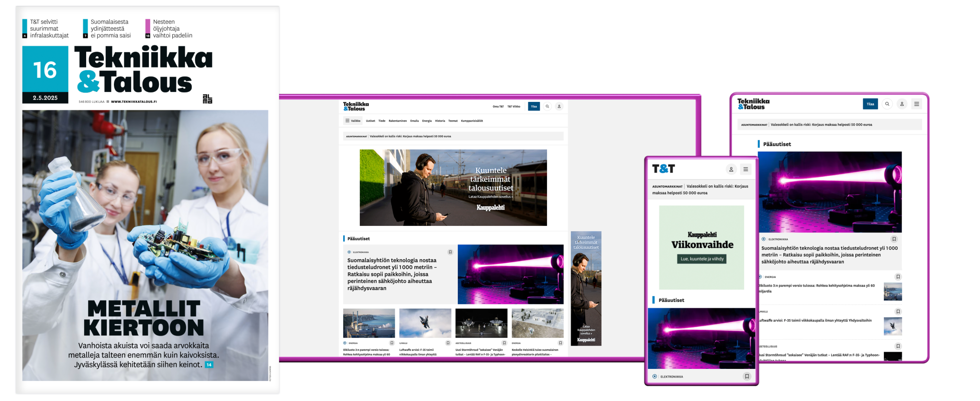
Task: Open the Valesokkeli ticker headline on phone
Action: pyautogui.click(x=700, y=189)
